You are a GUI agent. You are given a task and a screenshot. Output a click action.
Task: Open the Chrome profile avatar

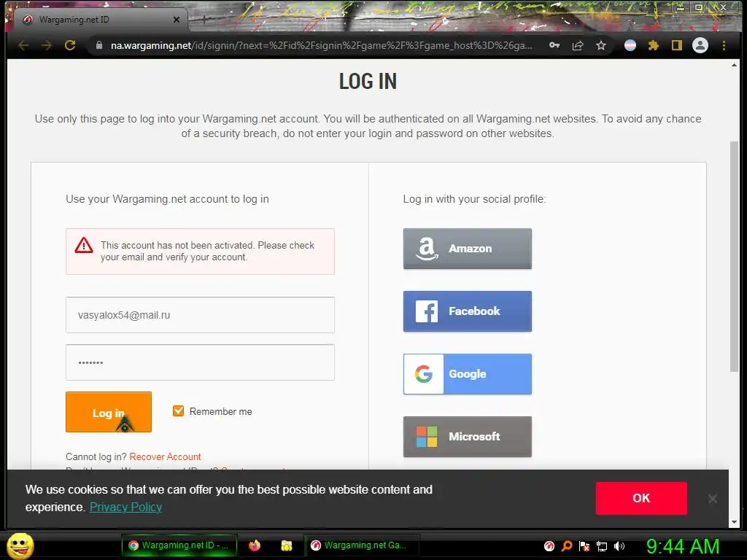coord(700,45)
